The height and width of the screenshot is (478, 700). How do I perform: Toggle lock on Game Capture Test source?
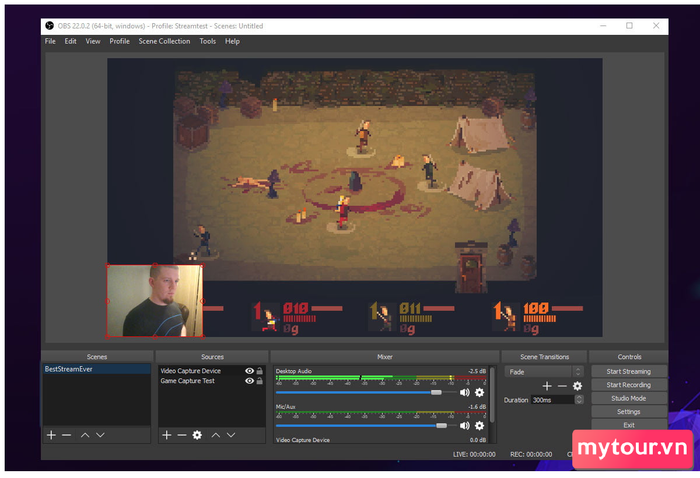[260, 381]
